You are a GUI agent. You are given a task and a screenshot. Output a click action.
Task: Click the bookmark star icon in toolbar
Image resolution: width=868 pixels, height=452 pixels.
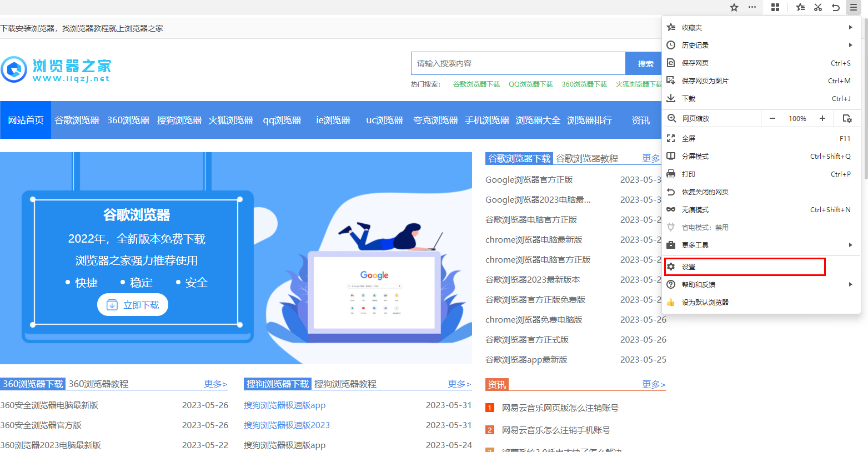734,7
